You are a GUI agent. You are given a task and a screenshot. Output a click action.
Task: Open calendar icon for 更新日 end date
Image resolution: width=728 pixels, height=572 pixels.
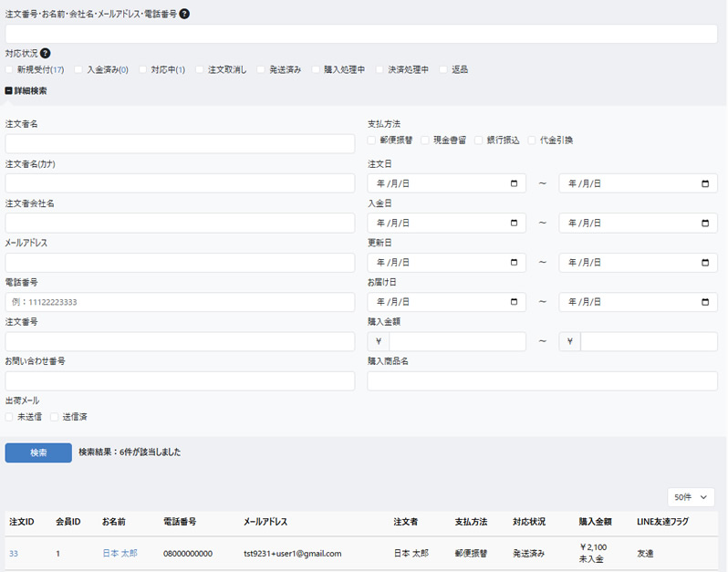(x=705, y=263)
